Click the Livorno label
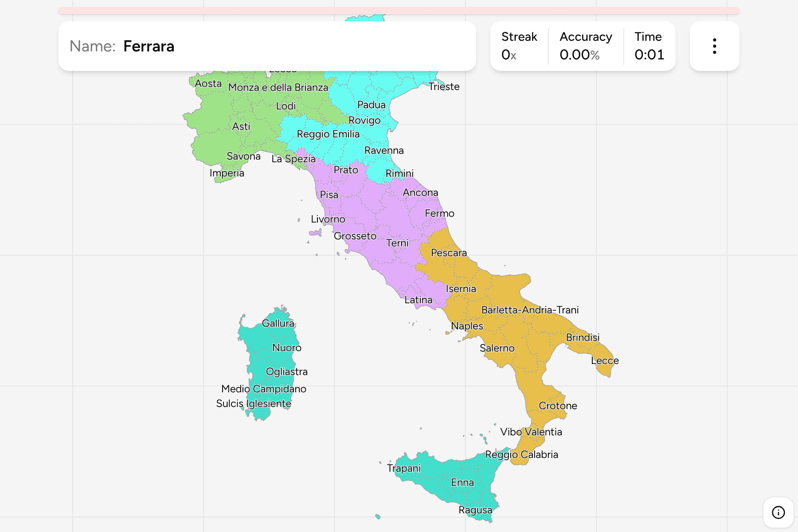 click(328, 219)
